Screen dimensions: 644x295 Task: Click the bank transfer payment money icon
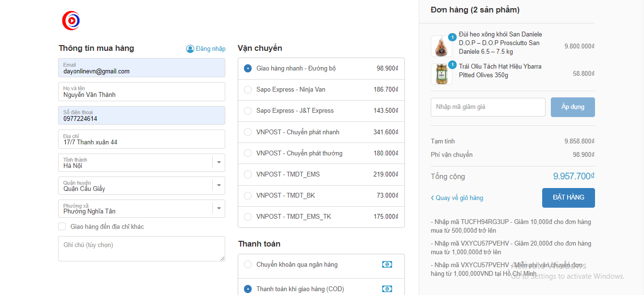pos(387,264)
